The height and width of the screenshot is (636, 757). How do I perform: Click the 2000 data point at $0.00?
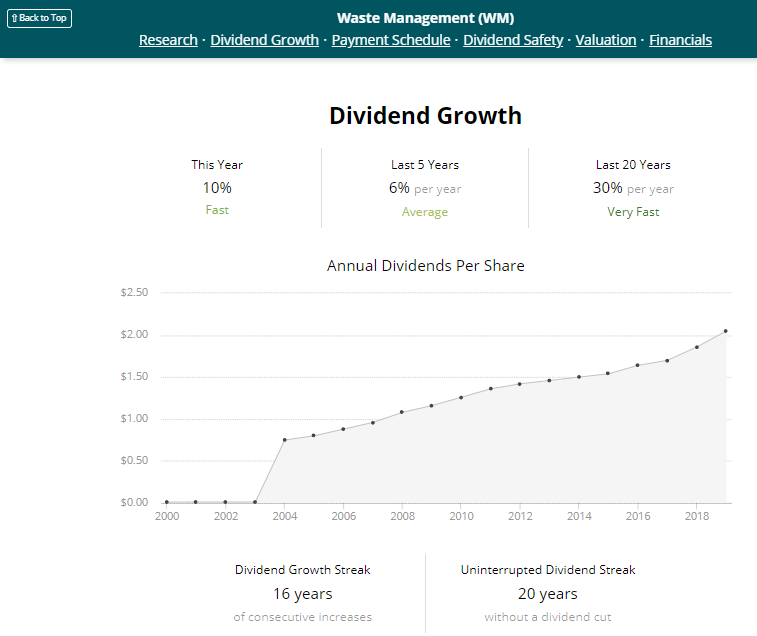(167, 502)
